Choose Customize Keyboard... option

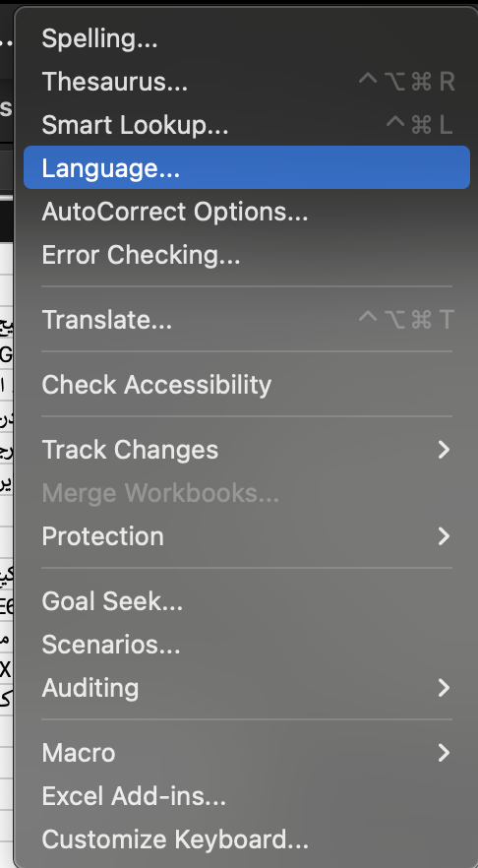point(247,839)
